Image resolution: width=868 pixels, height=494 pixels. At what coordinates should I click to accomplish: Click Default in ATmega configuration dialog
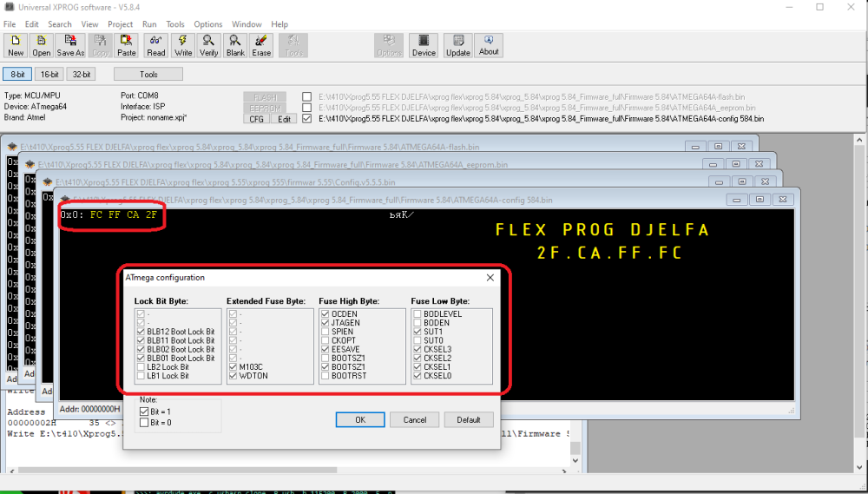pos(469,420)
